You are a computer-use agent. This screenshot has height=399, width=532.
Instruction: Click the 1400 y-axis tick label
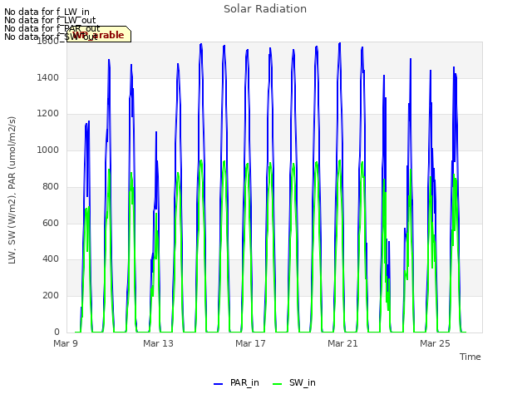[48, 77]
